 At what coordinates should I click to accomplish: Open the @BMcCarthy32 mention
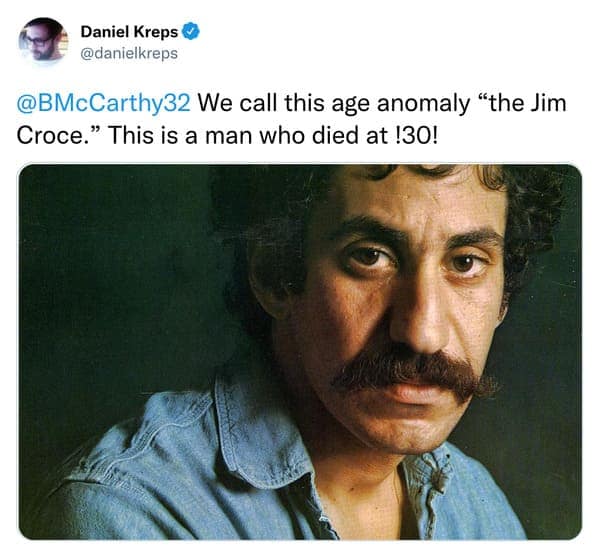(x=104, y=104)
